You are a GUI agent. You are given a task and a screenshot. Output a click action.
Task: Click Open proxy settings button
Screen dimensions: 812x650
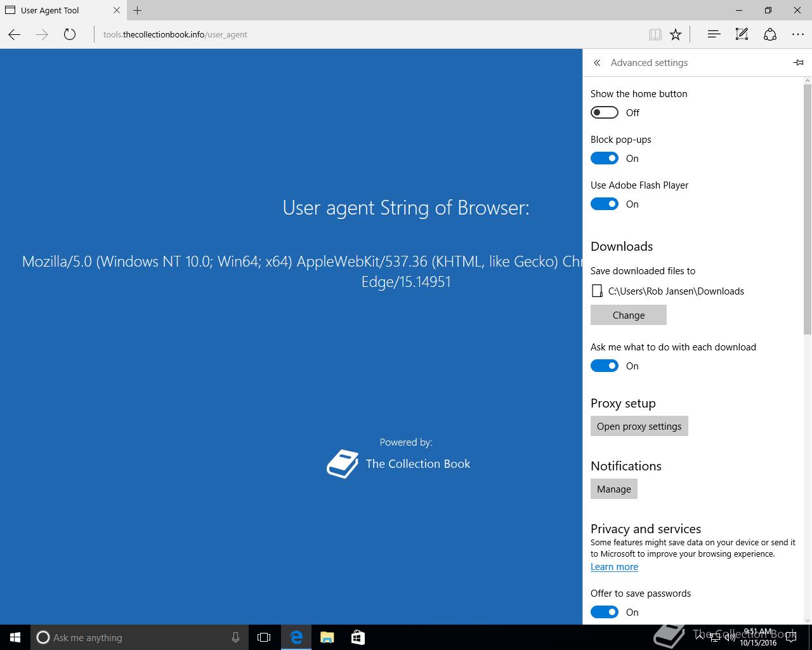click(639, 426)
